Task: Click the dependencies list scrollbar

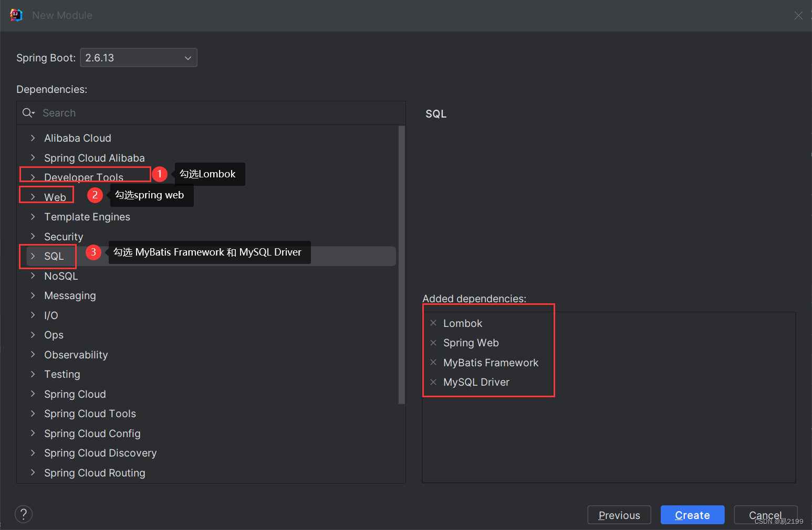Action: pos(402,265)
